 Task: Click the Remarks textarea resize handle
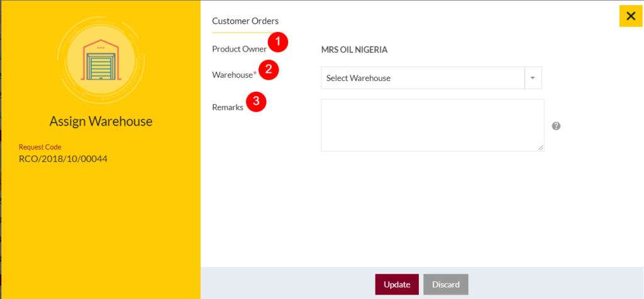[x=541, y=148]
